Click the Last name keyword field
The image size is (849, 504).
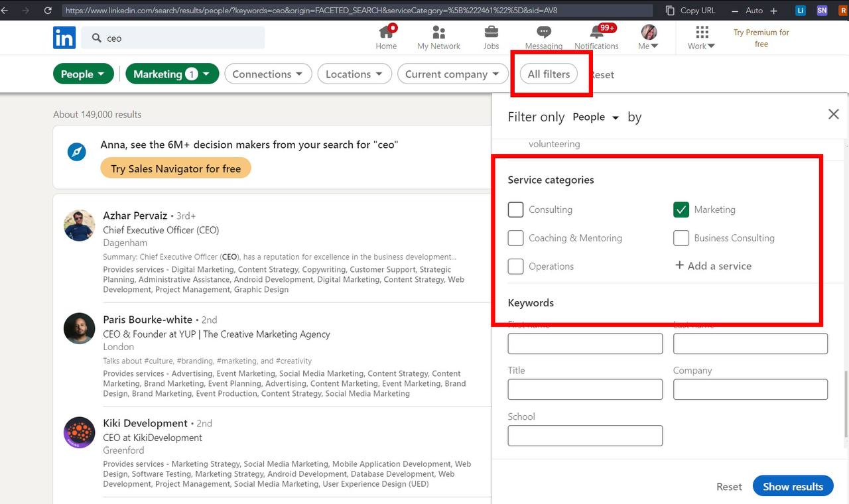pyautogui.click(x=750, y=344)
